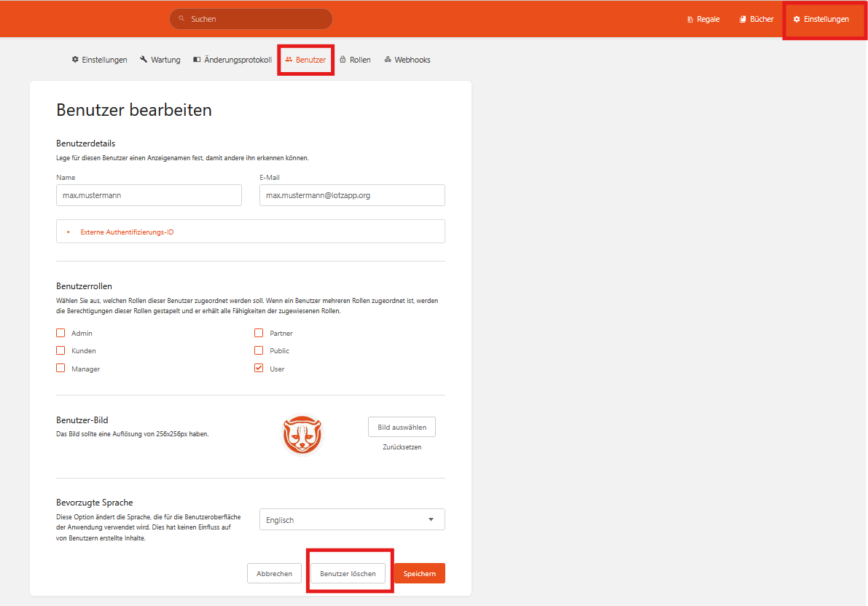
Task: Click the Zurücksetzen link under image button
Action: (402, 447)
